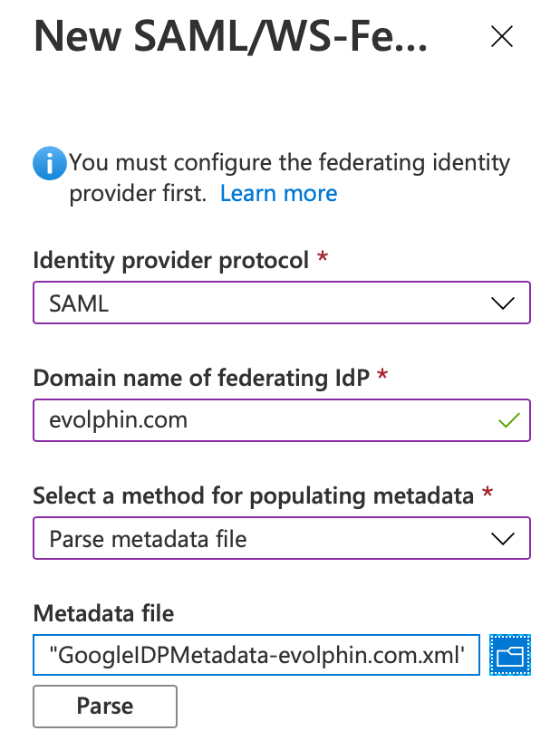This screenshot has width=560, height=750.
Task: Click the Parse button
Action: point(105,707)
